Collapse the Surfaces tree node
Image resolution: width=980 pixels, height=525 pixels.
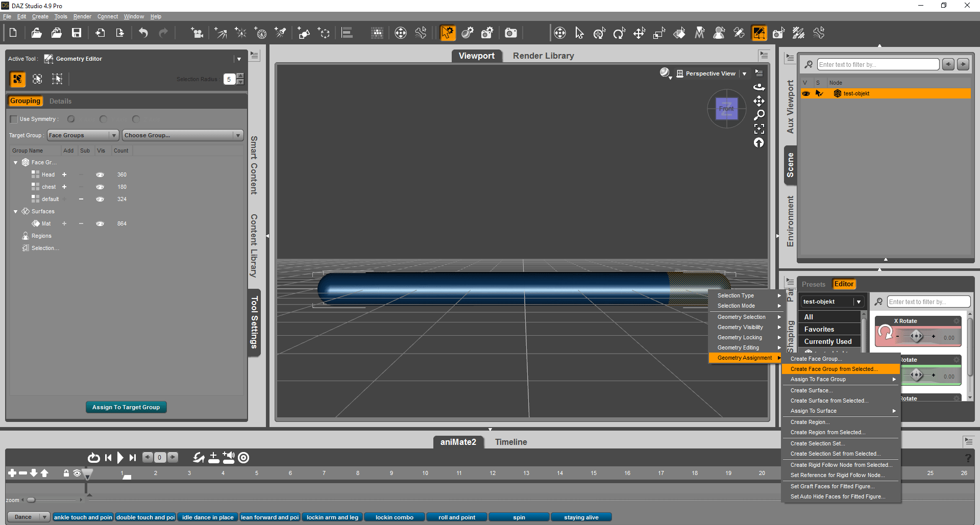[15, 211]
